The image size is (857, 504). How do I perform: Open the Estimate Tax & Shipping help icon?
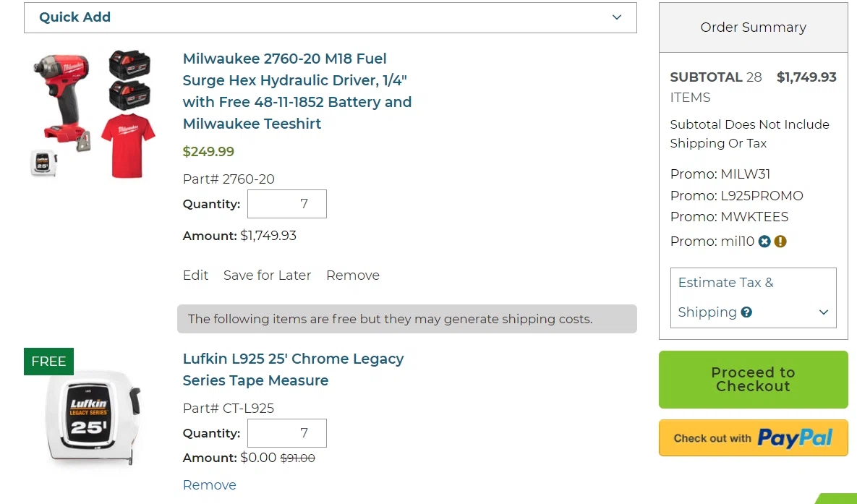click(746, 312)
